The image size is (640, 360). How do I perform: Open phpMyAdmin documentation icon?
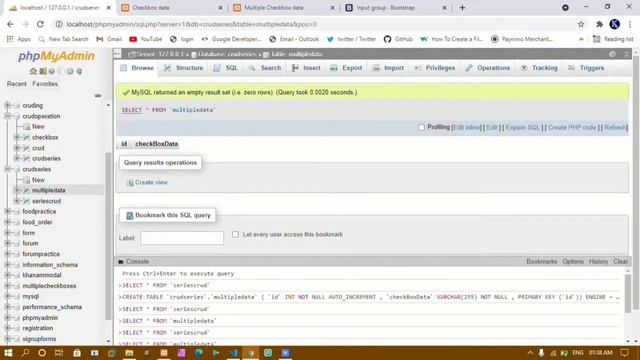pos(52,71)
